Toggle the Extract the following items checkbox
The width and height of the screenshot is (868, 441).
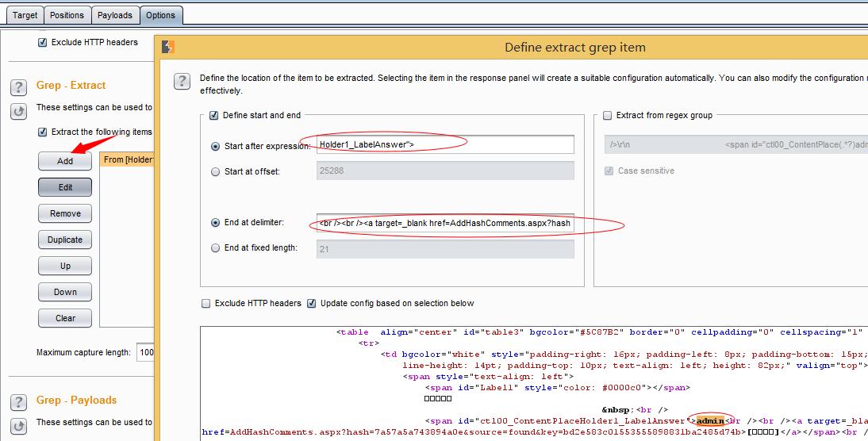(43, 132)
